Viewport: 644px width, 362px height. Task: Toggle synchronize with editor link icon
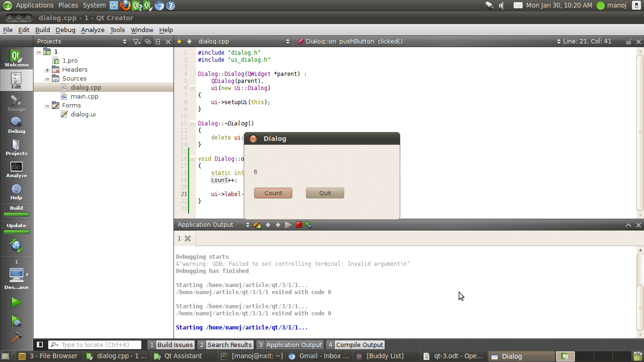tap(148, 41)
